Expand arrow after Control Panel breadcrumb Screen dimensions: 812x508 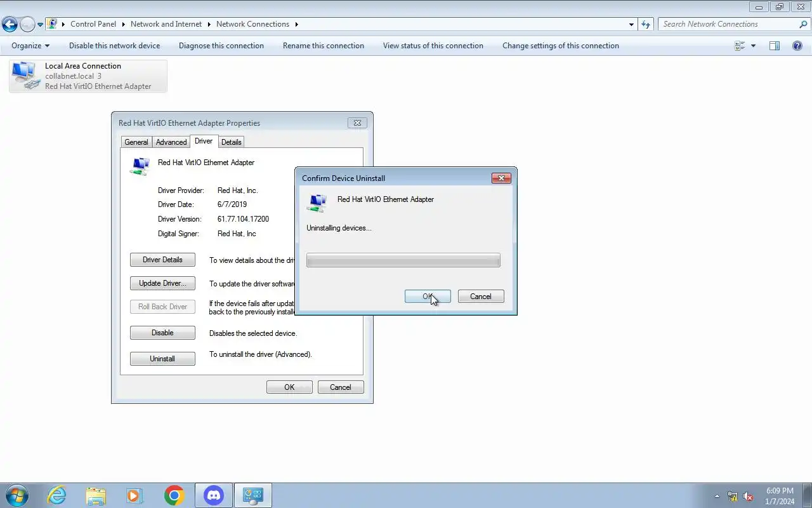(x=124, y=24)
